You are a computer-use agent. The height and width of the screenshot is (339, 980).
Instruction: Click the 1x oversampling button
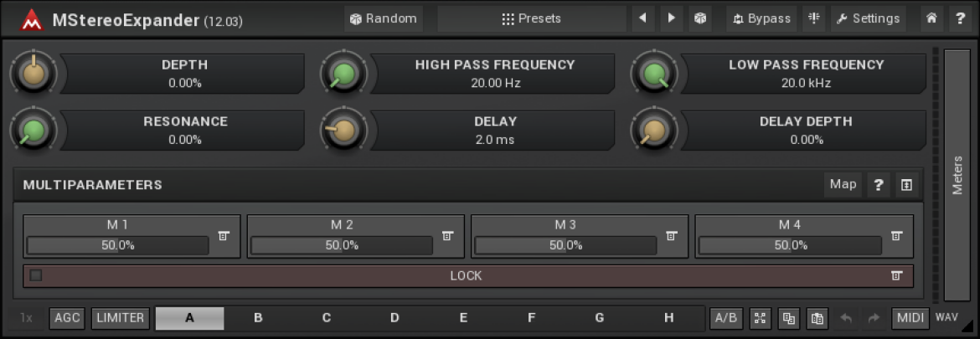(x=26, y=318)
